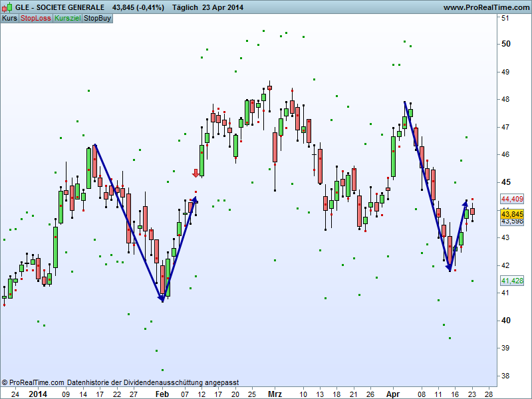This screenshot has height=399, width=532.
Task: Click the blue arrowhead at February low
Action: [162, 299]
